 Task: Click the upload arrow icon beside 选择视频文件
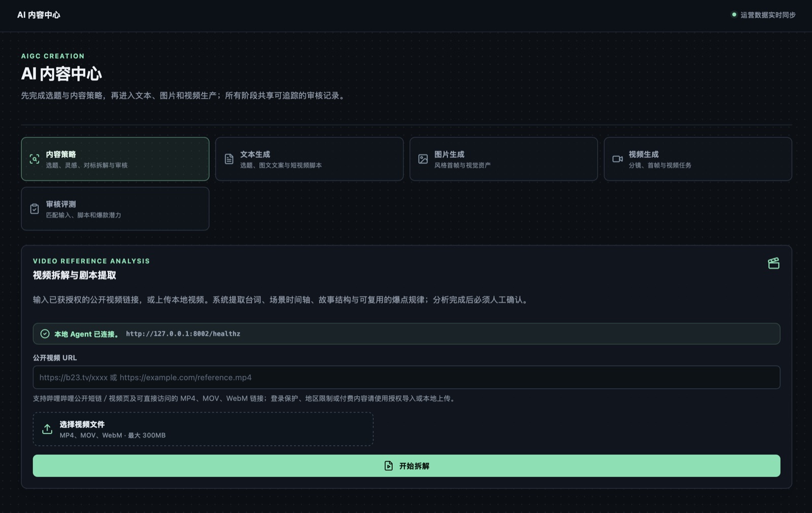[x=47, y=429]
